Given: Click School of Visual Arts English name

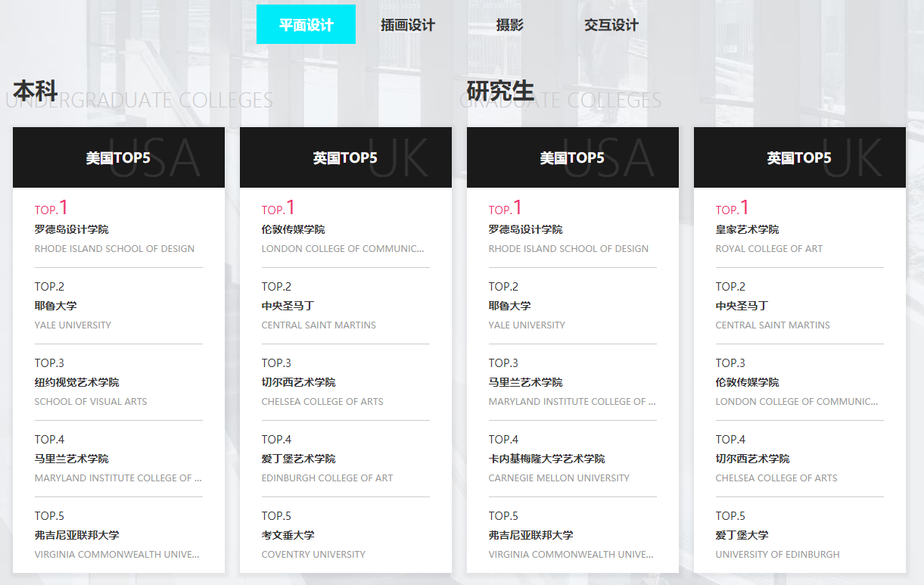Looking at the screenshot, I should tap(91, 402).
